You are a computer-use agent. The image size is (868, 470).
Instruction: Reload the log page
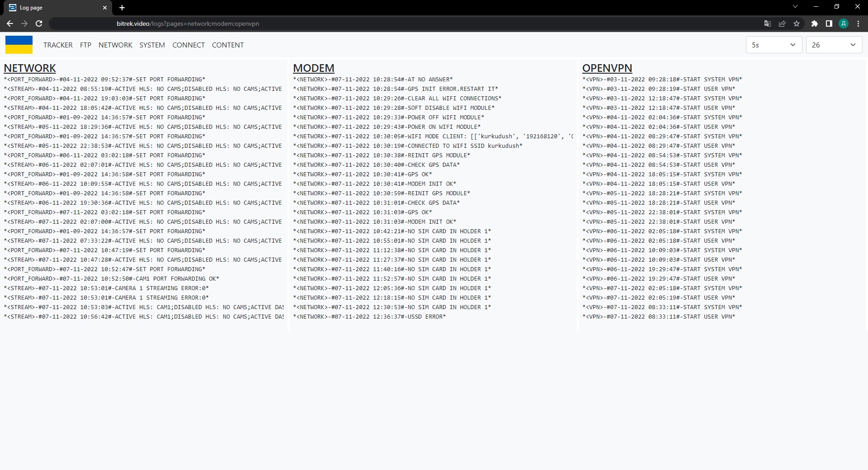[39, 23]
